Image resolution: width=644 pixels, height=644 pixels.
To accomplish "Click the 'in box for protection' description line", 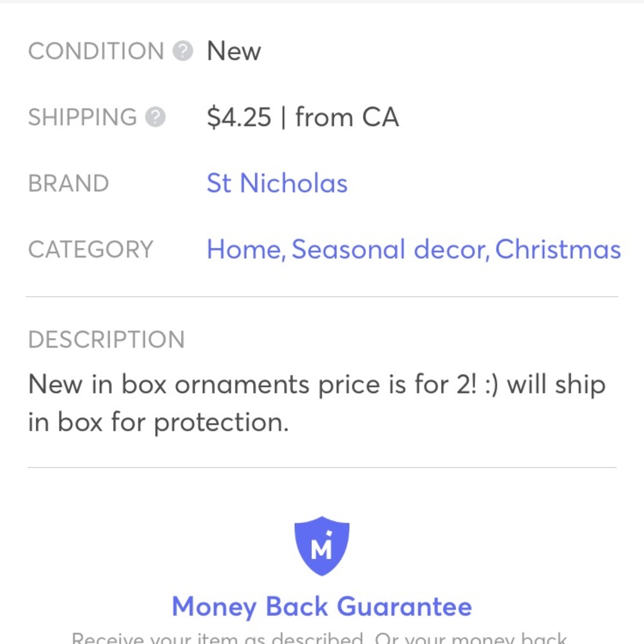I will tap(158, 422).
